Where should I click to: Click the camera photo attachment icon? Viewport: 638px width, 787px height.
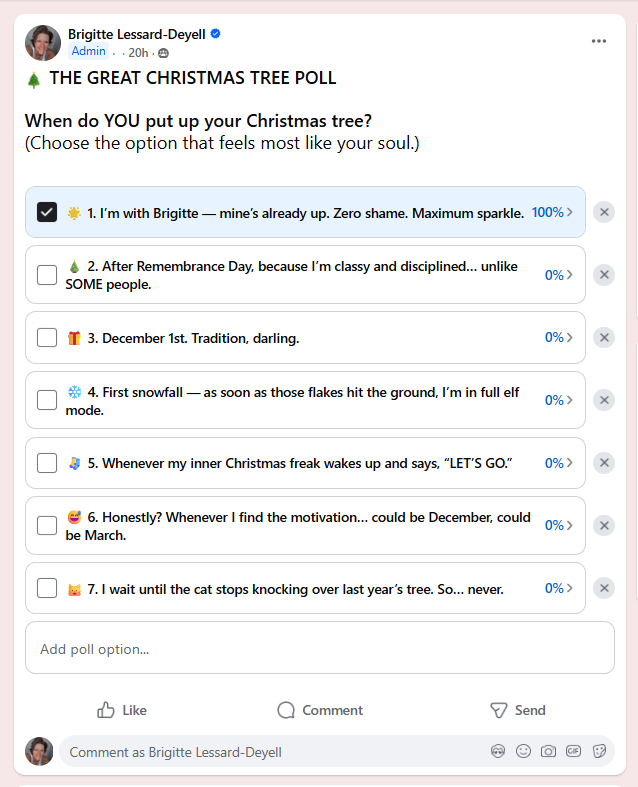(548, 751)
